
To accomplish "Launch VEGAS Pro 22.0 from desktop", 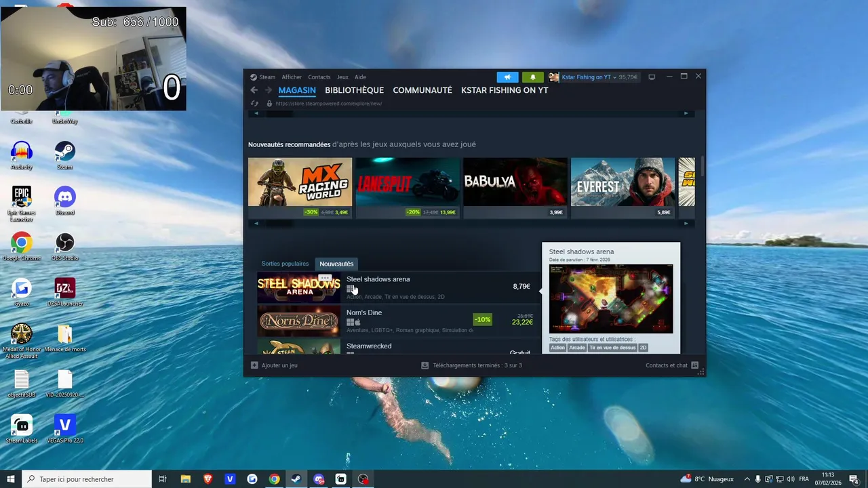I will (64, 429).
